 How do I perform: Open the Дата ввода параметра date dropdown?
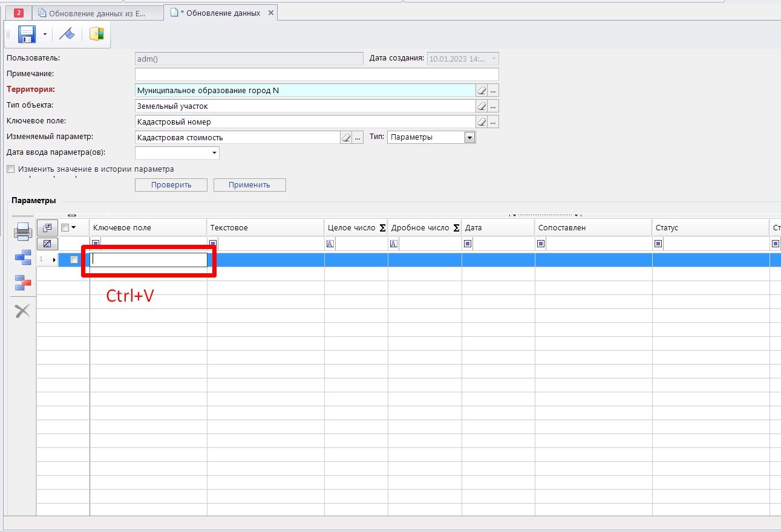coord(214,153)
